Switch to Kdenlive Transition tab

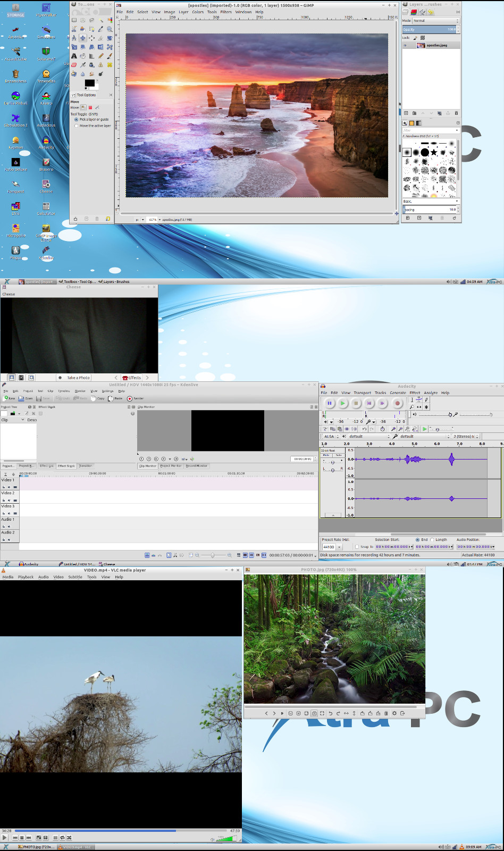tap(85, 465)
